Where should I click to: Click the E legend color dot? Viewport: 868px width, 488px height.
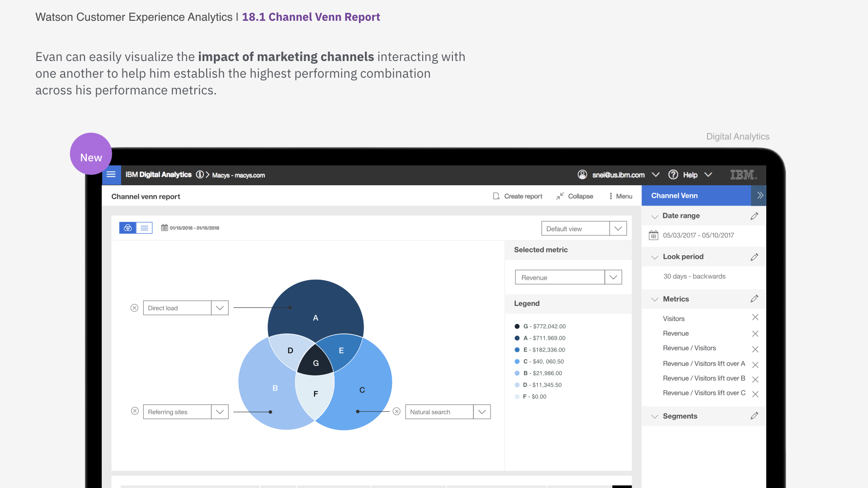[517, 350]
